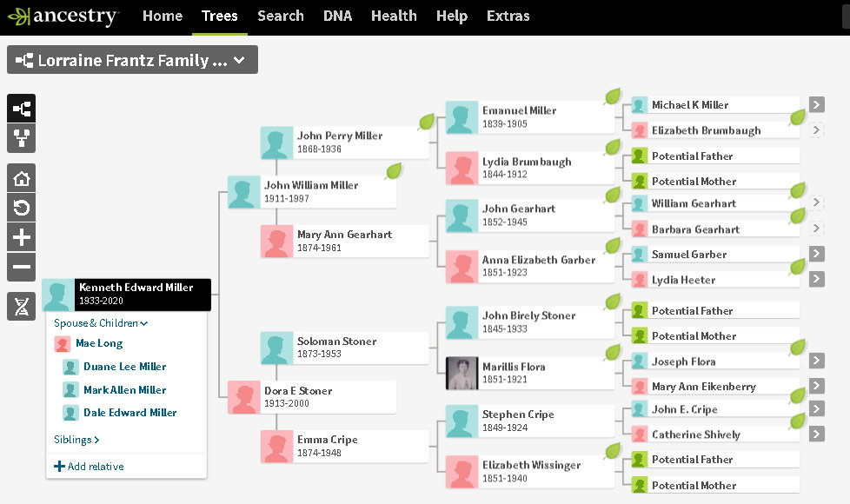This screenshot has height=504, width=850.
Task: Click the DNA helix icon in sidebar
Action: (22, 307)
